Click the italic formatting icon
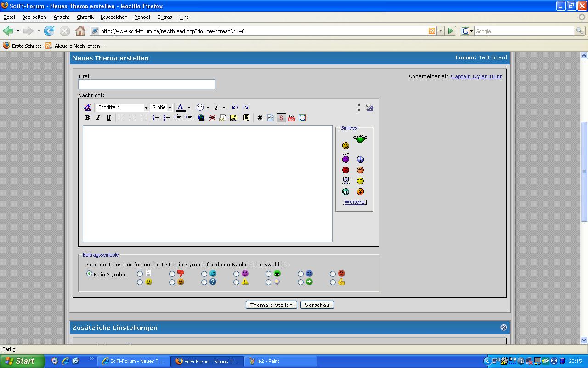The height and width of the screenshot is (368, 588). coord(98,118)
